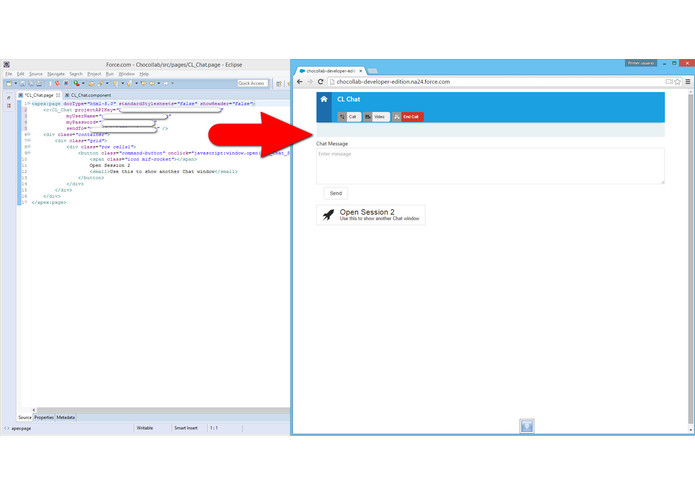This screenshot has width=695, height=494.
Task: Select the Source tab at editor bottom
Action: coord(25,417)
